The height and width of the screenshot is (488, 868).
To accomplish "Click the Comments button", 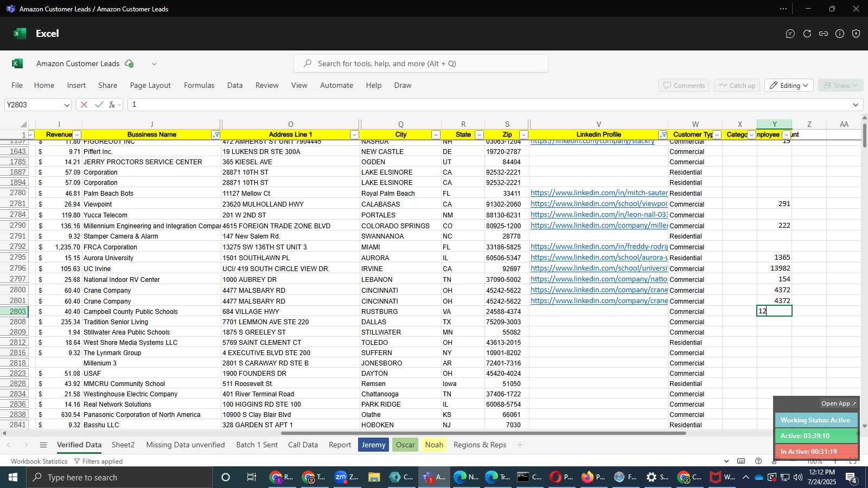I will pyautogui.click(x=684, y=85).
